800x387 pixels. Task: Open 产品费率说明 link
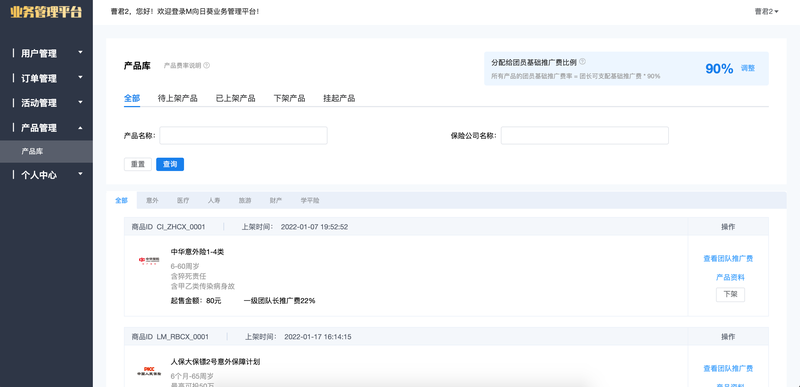coord(182,66)
